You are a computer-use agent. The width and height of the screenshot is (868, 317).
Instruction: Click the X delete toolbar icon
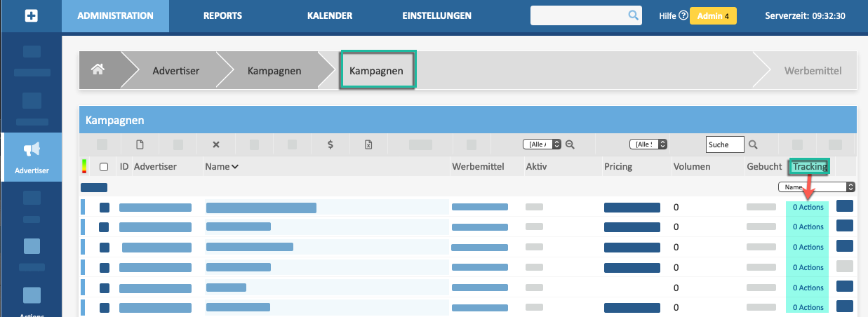[216, 144]
